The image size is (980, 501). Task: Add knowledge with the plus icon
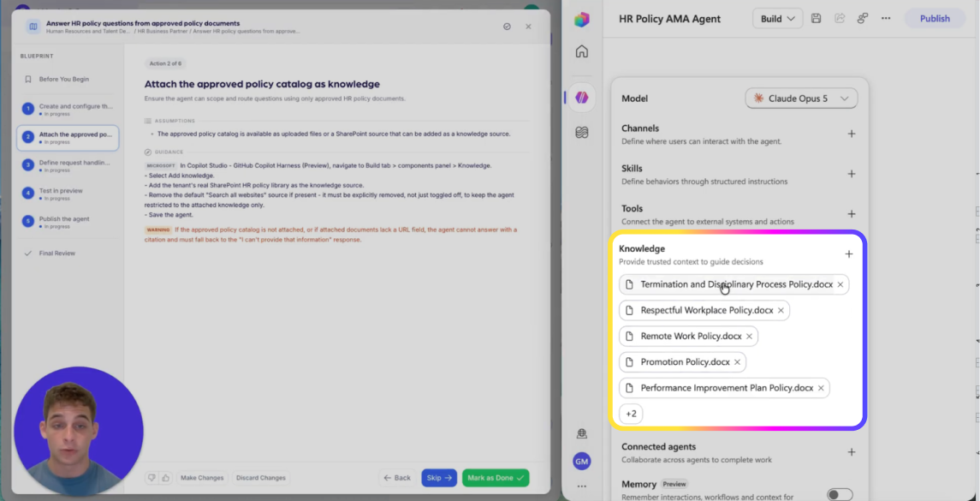(x=849, y=254)
